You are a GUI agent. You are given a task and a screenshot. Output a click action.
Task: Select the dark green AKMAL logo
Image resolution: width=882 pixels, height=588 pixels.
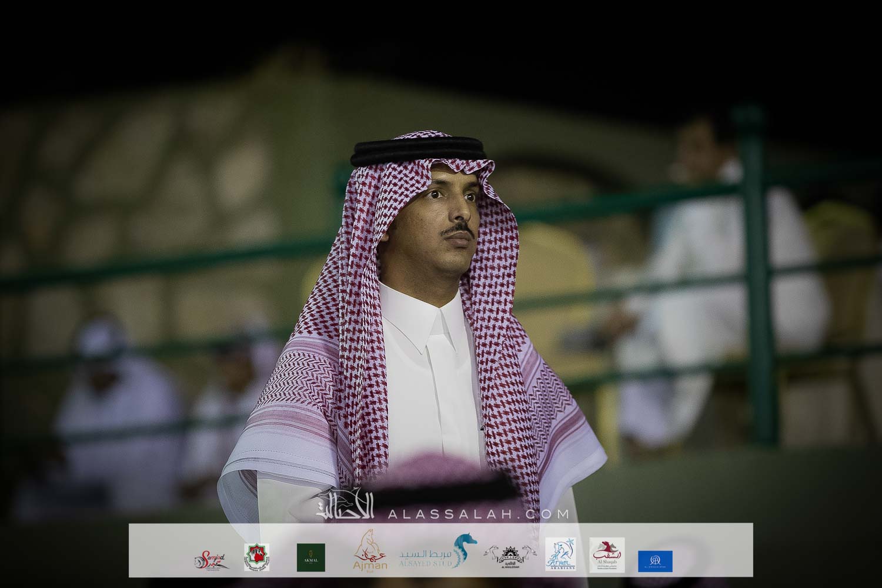pos(310,557)
